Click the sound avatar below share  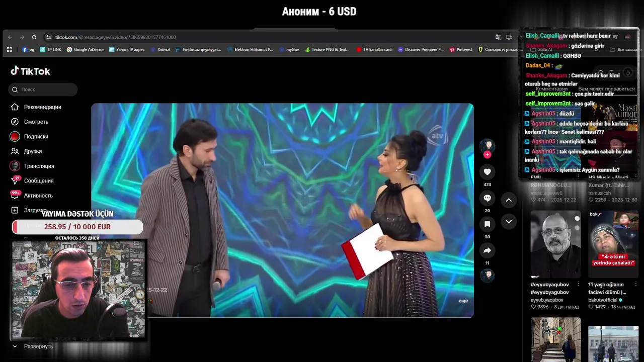[x=487, y=275]
